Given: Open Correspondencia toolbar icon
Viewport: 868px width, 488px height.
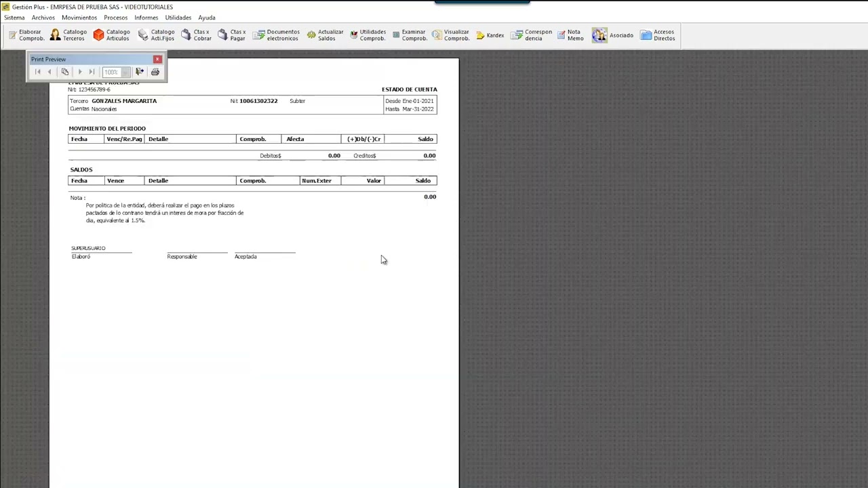Looking at the screenshot, I should (532, 35).
